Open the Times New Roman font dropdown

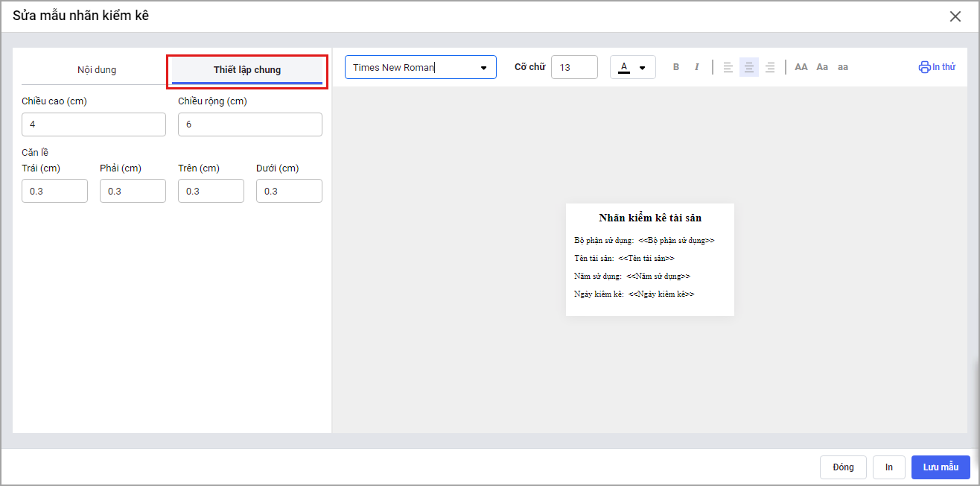pyautogui.click(x=420, y=67)
